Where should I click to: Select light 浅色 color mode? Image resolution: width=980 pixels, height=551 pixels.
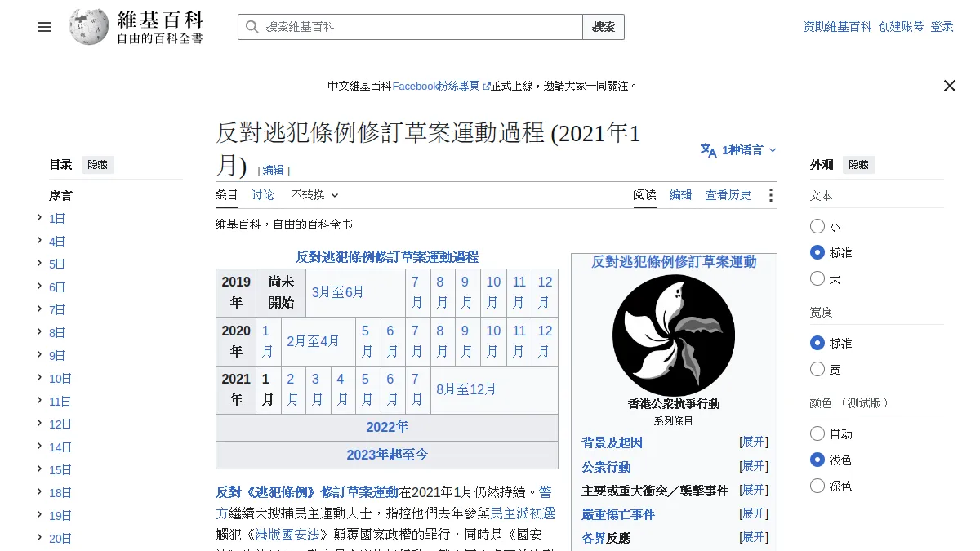pos(817,460)
